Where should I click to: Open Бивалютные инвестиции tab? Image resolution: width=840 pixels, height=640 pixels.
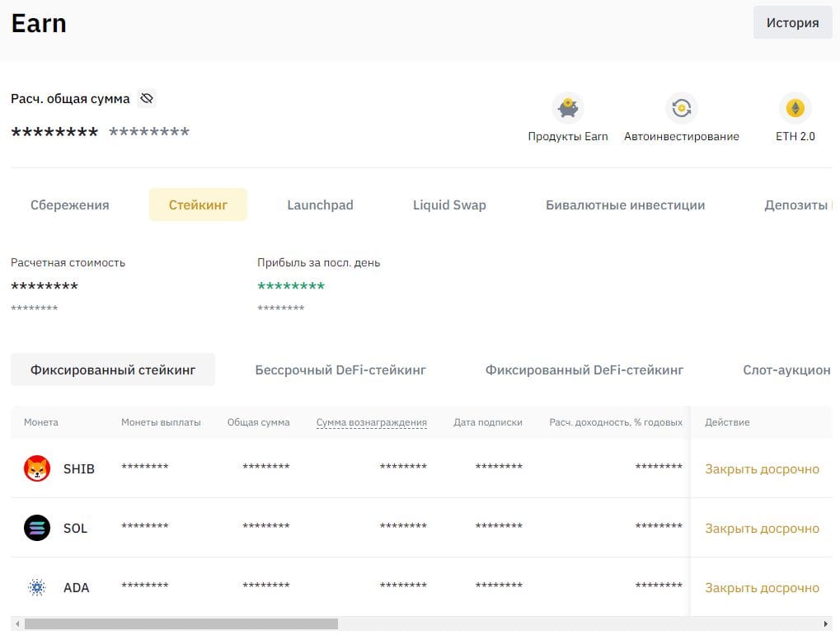click(x=625, y=205)
